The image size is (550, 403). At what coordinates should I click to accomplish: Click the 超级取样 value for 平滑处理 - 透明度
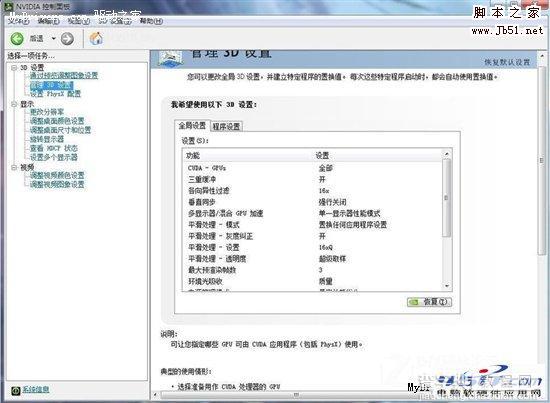click(332, 259)
